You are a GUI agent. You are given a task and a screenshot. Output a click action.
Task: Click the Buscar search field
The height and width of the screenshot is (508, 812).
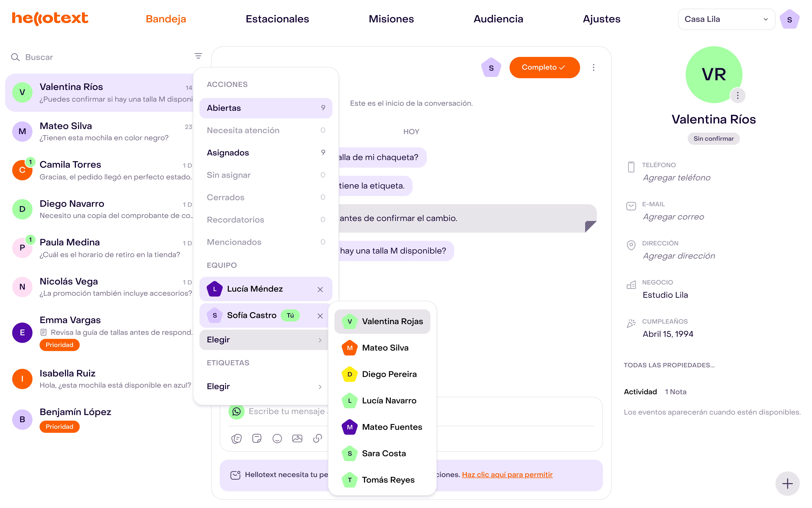(x=101, y=57)
